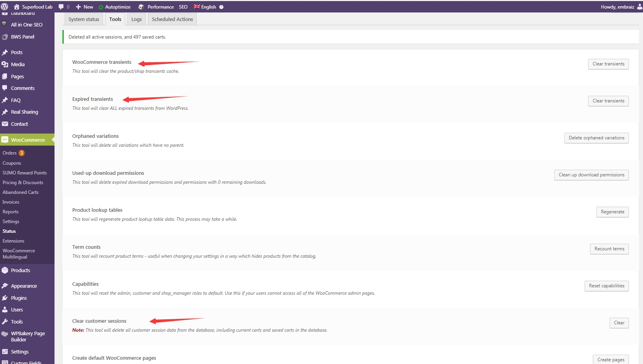Switch to the Scheduled Actions tab
This screenshot has width=643, height=364.
[172, 19]
